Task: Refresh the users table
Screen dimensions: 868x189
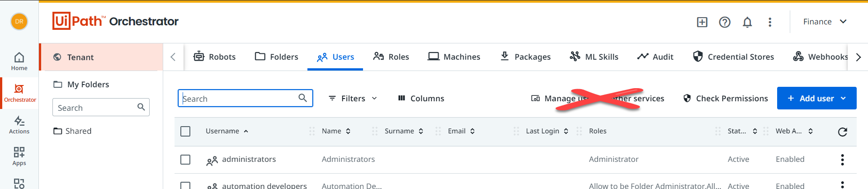Action: [x=842, y=132]
